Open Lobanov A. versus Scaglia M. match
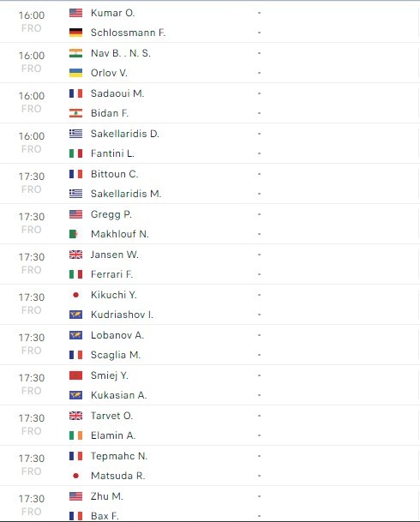The width and height of the screenshot is (420, 522). (210, 345)
